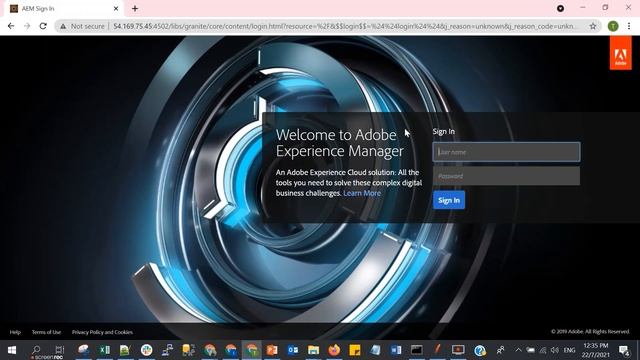Open the Chrome three-dot menu
Screen dimensions: 640x360
pyautogui.click(x=629, y=26)
